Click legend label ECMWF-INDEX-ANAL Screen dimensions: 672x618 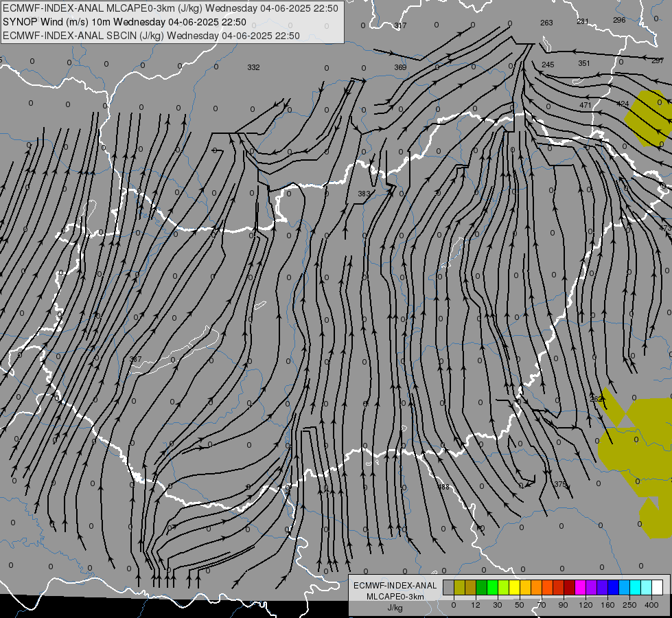(395, 586)
